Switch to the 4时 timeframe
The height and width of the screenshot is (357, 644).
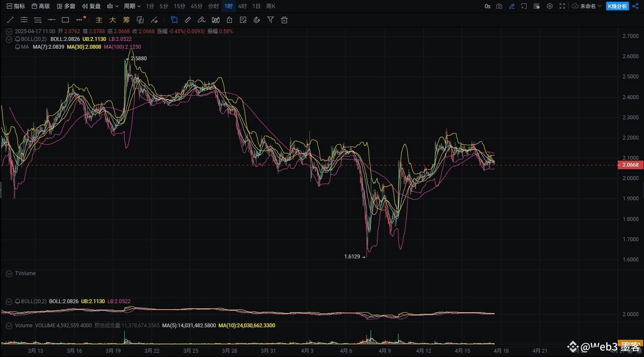pyautogui.click(x=243, y=6)
